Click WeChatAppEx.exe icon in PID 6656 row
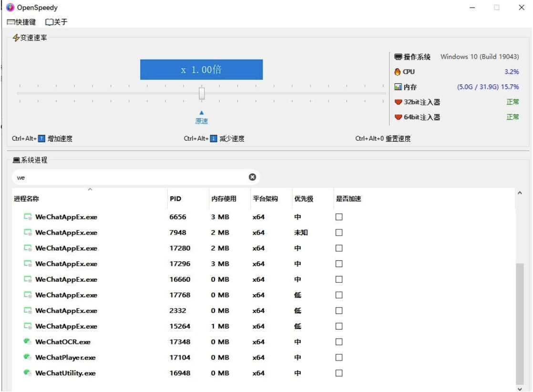 (x=28, y=217)
